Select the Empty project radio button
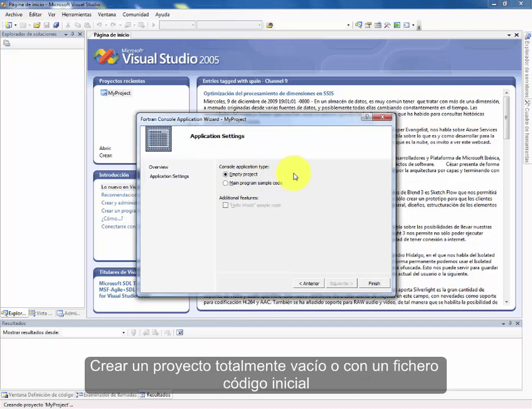Image resolution: width=532 pixels, height=409 pixels. point(226,174)
